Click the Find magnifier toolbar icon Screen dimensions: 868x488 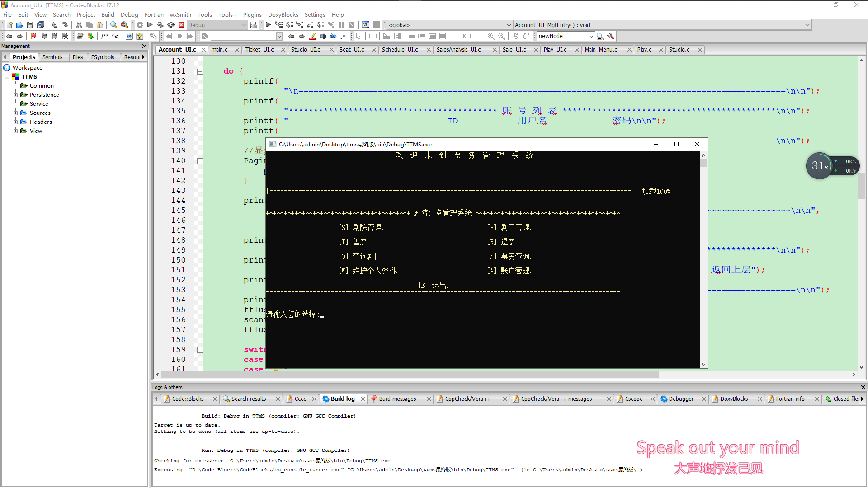click(x=113, y=25)
